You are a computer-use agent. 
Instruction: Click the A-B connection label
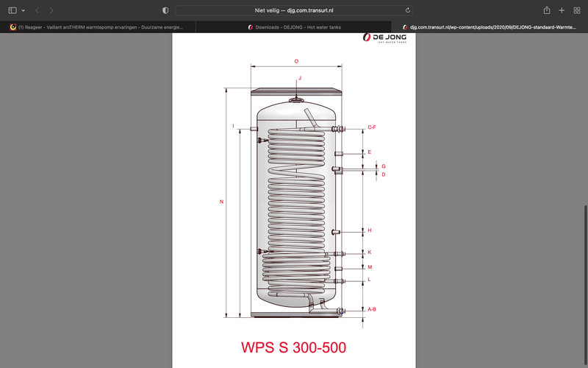pyautogui.click(x=372, y=309)
